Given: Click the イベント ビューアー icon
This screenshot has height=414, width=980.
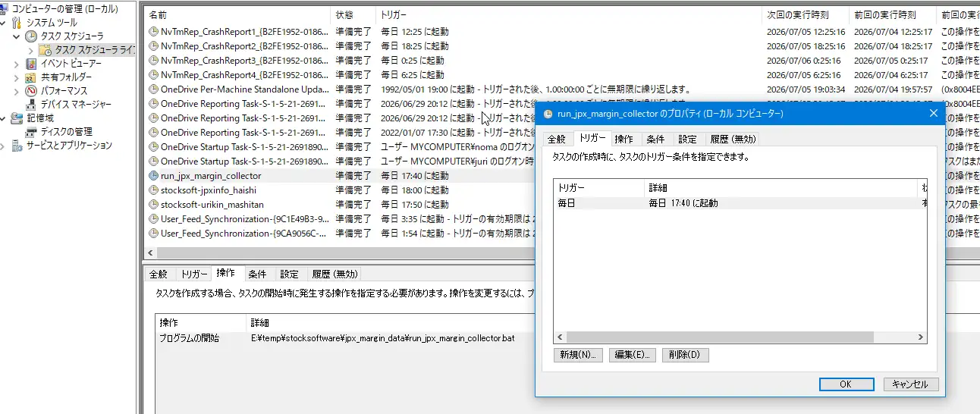Looking at the screenshot, I should (30, 64).
